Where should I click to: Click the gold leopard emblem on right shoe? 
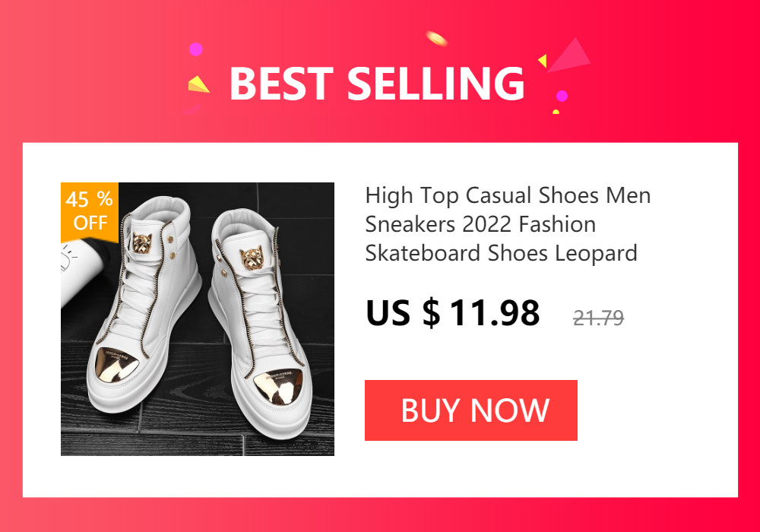252,258
